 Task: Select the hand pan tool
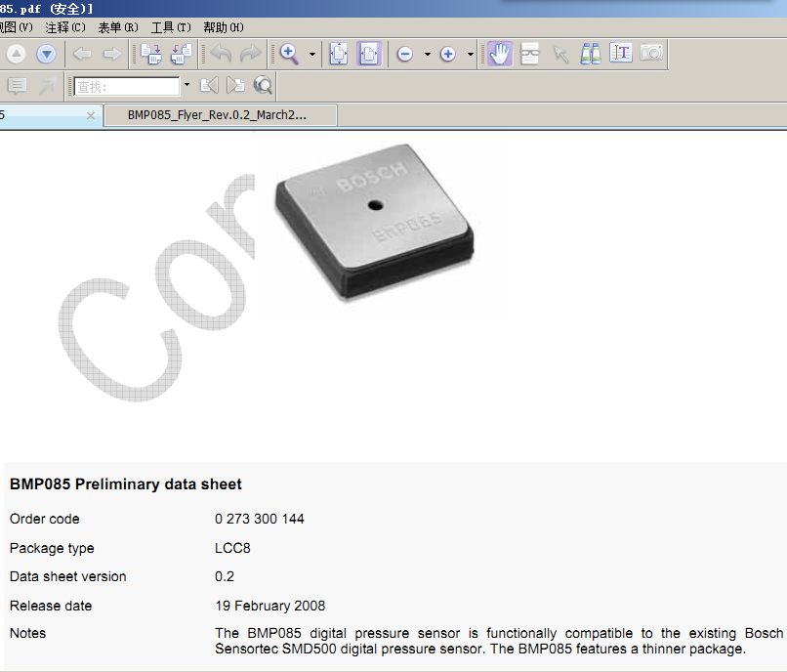pos(500,54)
